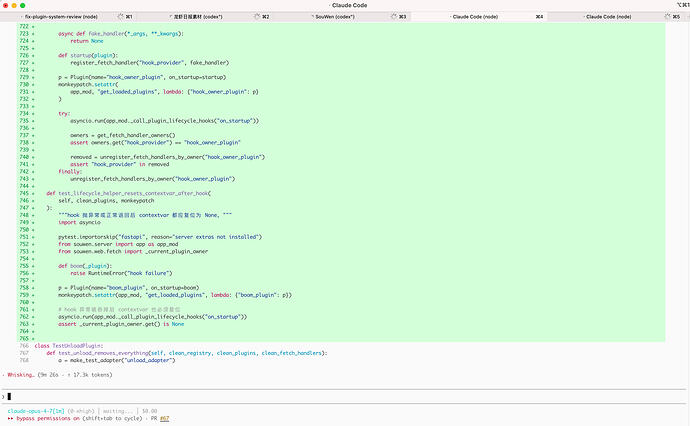Open the PR #67 link
The height and width of the screenshot is (426, 690).
click(164, 419)
